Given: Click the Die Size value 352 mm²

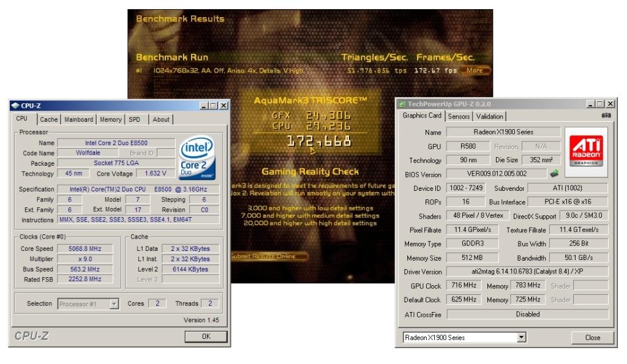Looking at the screenshot, I should (541, 160).
